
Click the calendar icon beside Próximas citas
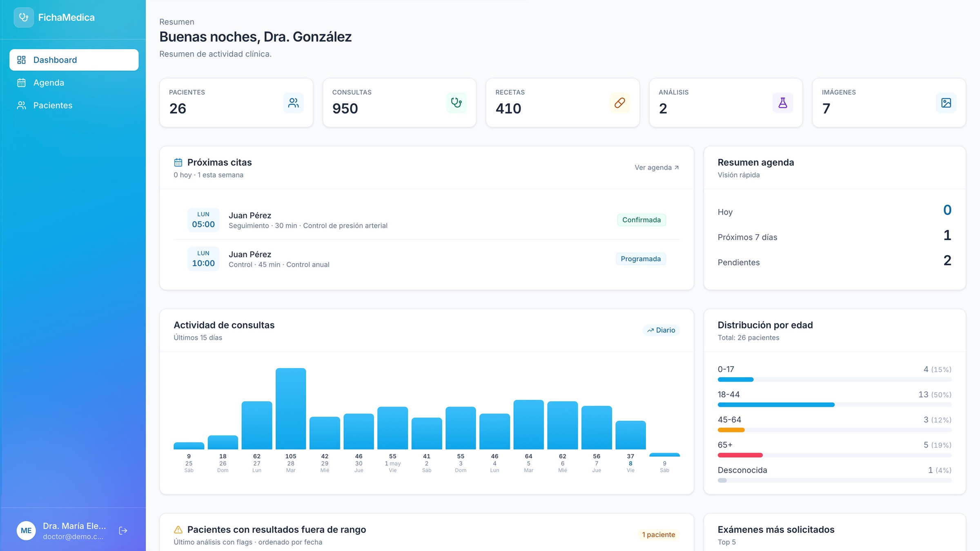click(178, 162)
